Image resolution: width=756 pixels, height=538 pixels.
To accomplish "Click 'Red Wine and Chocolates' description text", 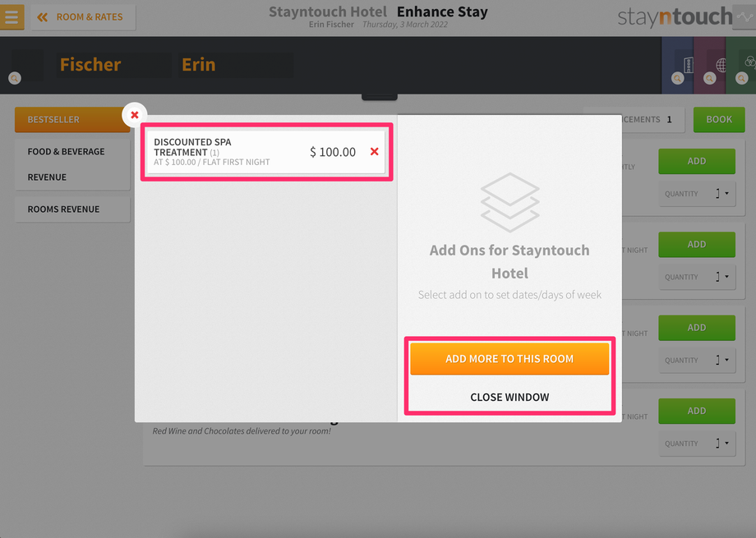I will coord(242,431).
